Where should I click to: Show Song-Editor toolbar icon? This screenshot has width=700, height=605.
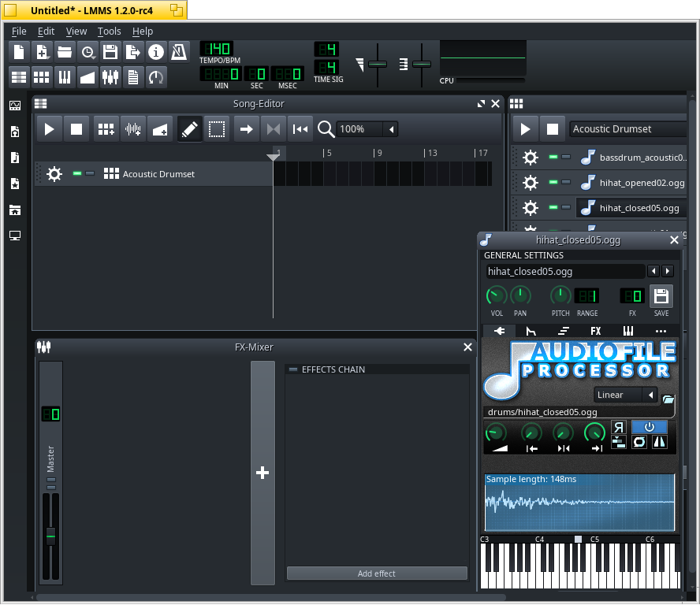[19, 77]
